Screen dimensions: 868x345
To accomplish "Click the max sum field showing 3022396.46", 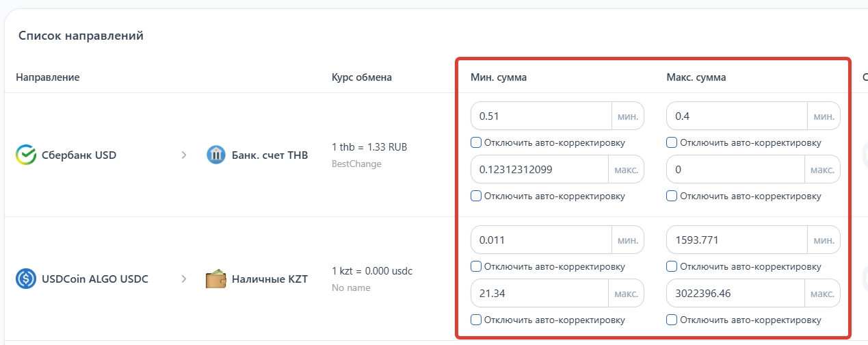I will tap(736, 293).
